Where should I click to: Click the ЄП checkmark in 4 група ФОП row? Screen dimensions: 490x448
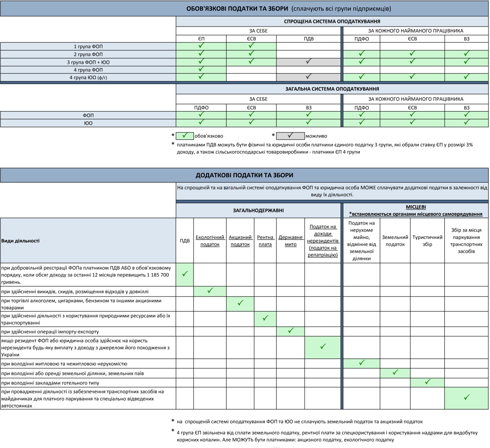click(x=201, y=69)
